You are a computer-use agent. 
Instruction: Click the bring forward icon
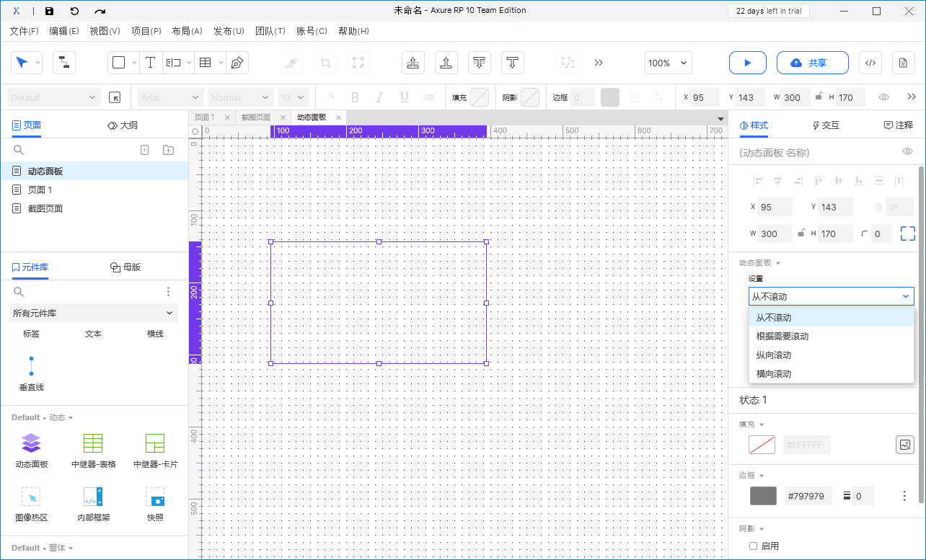click(446, 63)
